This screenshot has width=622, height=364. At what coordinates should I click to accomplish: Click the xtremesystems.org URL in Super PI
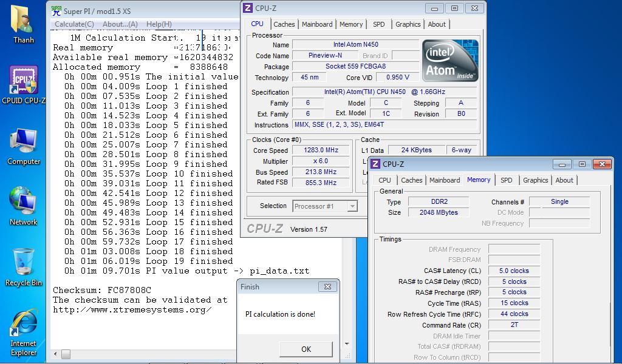pyautogui.click(x=132, y=310)
